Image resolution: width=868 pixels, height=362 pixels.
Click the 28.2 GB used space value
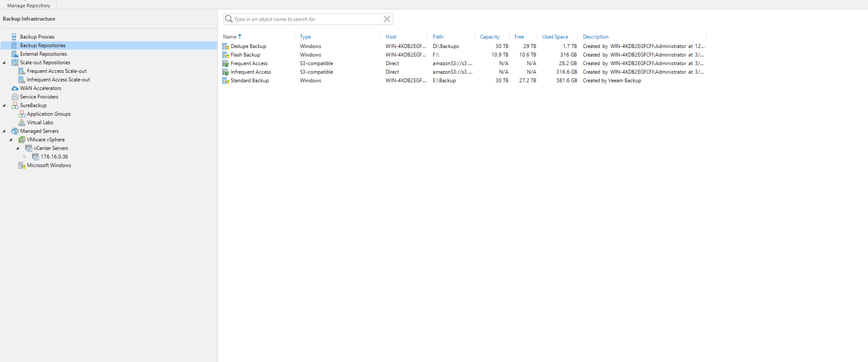568,63
